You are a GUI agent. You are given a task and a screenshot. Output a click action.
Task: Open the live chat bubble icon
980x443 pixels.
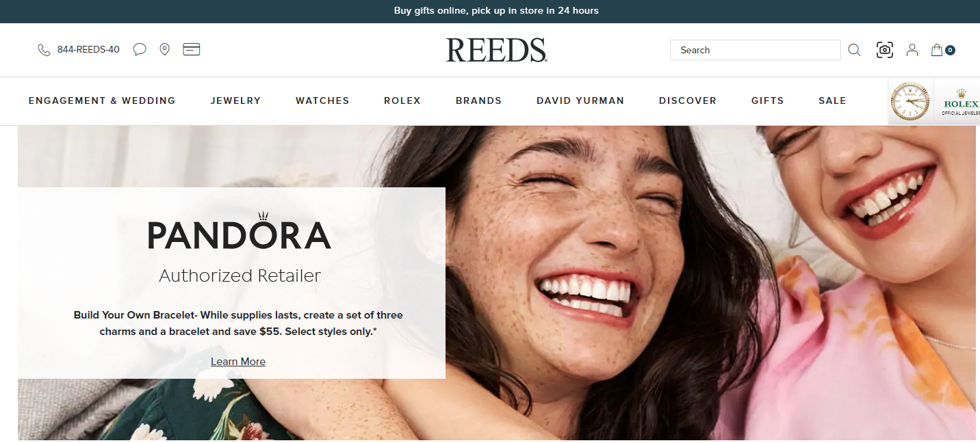140,49
